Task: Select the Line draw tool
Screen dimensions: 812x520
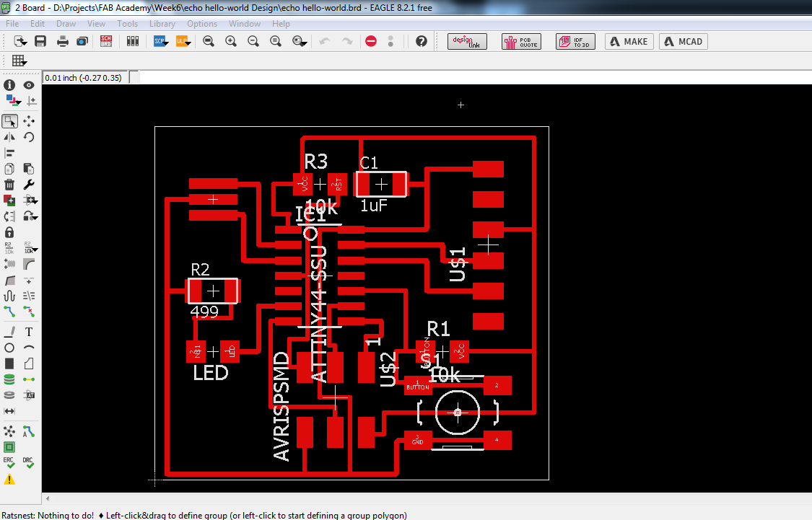Action: coord(9,332)
